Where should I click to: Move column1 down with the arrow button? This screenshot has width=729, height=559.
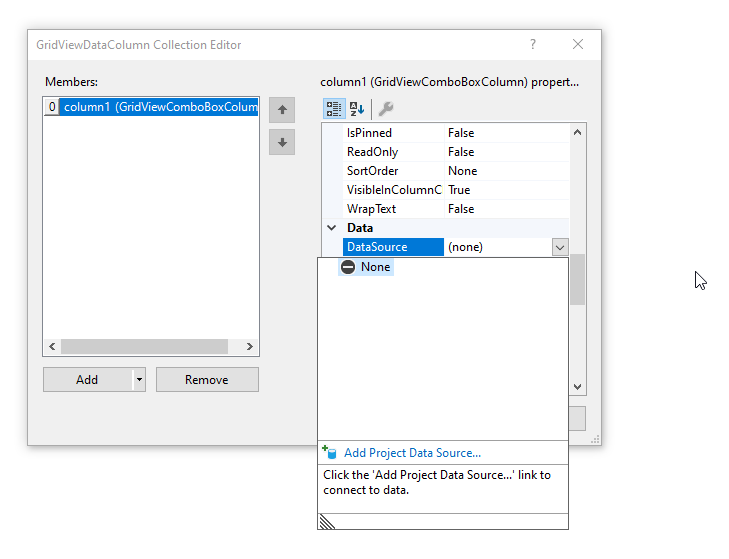pyautogui.click(x=282, y=143)
